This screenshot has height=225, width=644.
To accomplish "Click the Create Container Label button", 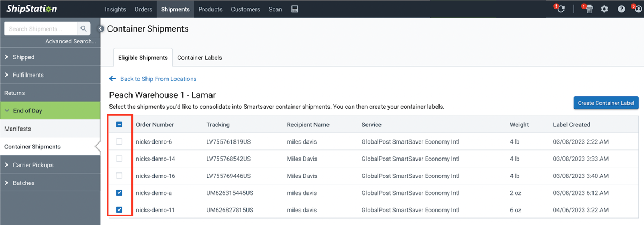I will 605,103.
